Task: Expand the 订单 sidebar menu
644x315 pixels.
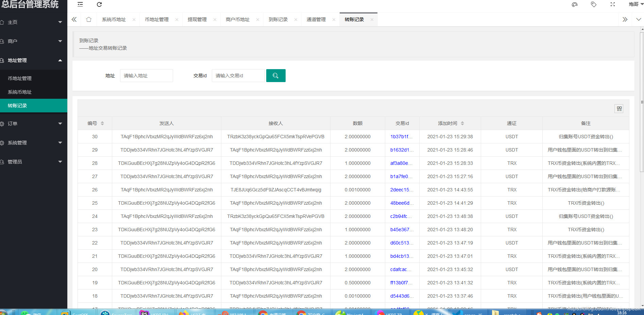Action: (34, 124)
